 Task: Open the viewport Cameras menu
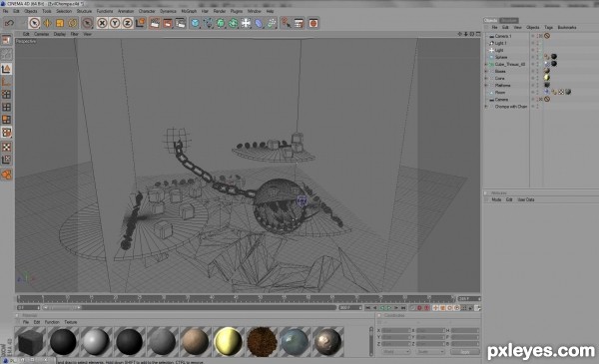coord(42,34)
